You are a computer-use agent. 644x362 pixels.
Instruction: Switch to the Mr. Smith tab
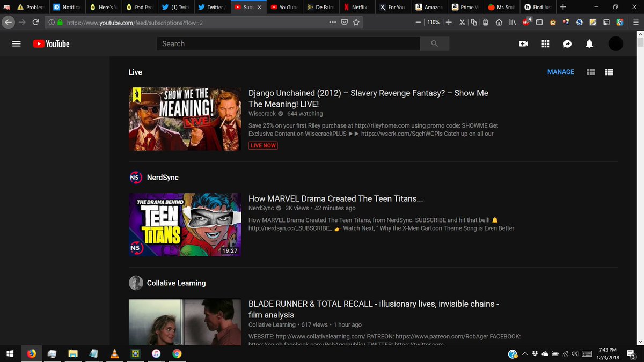[501, 7]
